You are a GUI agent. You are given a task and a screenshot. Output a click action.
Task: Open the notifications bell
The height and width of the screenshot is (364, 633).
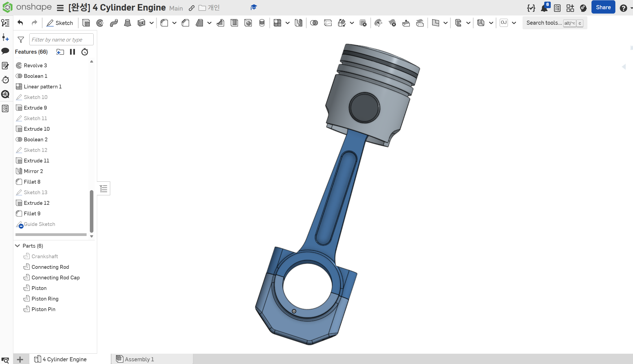tap(544, 8)
